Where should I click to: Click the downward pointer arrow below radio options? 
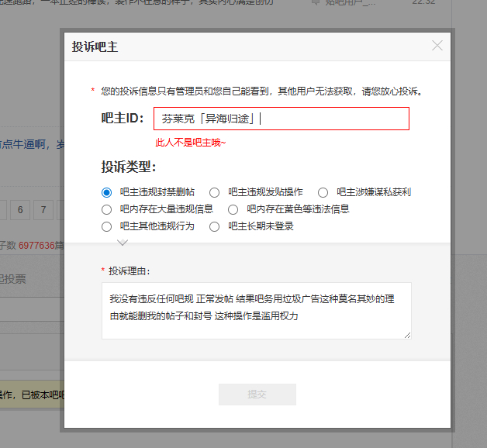pyautogui.click(x=123, y=242)
